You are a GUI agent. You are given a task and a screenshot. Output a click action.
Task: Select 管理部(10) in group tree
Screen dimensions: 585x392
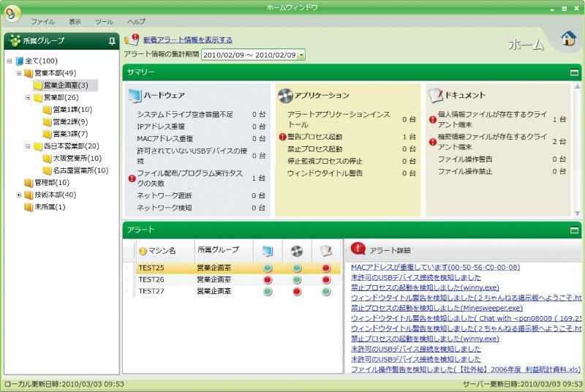(x=52, y=182)
